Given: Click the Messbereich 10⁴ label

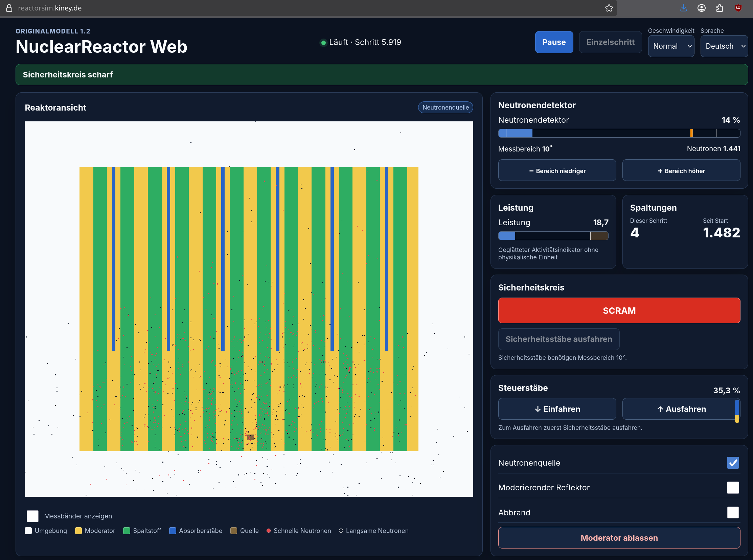Looking at the screenshot, I should [x=525, y=148].
